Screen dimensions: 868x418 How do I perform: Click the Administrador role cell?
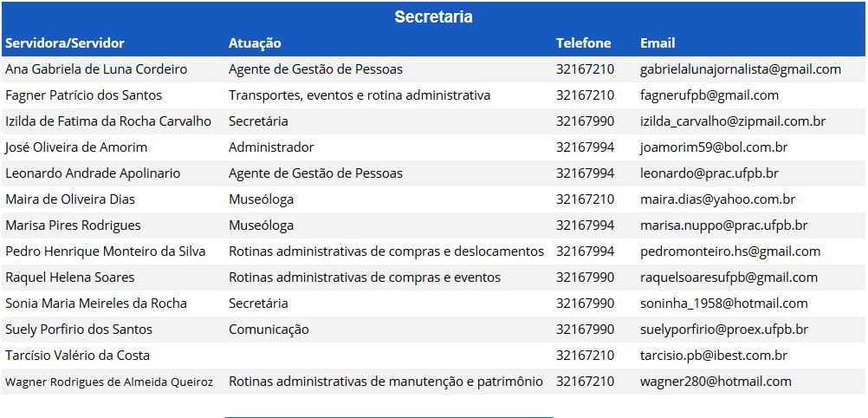(271, 147)
